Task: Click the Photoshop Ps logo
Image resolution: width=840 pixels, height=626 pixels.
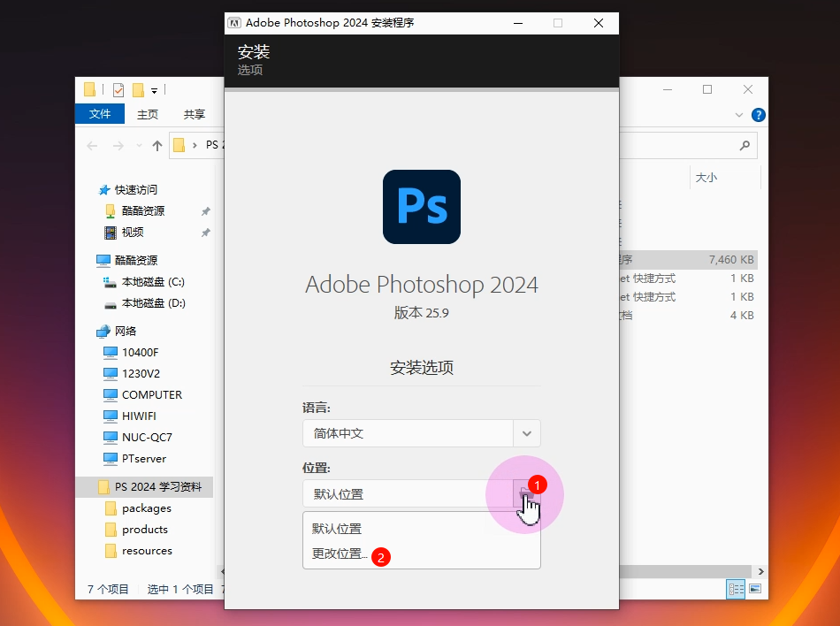Action: (422, 207)
